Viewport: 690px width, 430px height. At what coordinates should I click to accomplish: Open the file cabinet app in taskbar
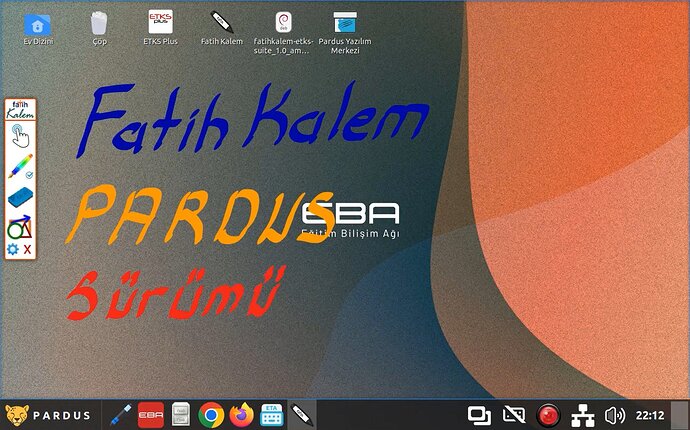181,415
